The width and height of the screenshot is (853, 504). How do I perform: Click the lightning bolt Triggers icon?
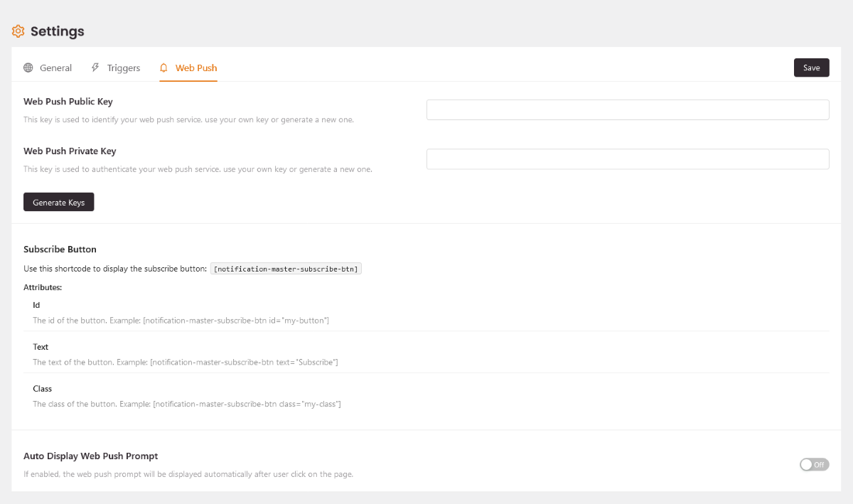click(x=95, y=68)
